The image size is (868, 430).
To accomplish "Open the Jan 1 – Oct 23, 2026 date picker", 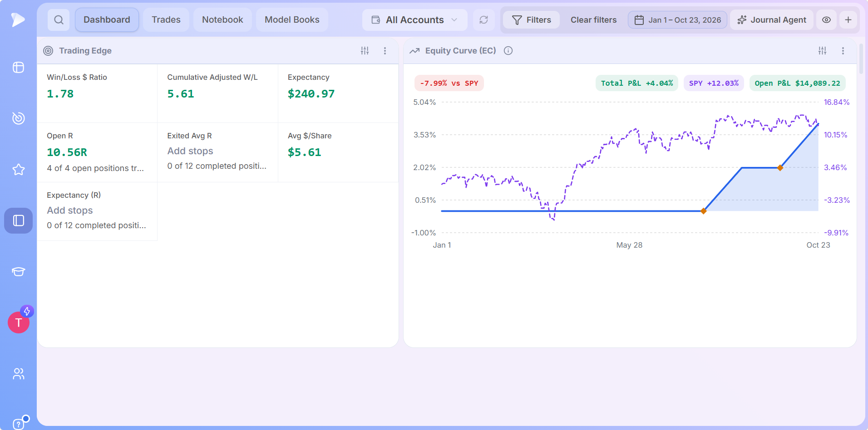I will pyautogui.click(x=678, y=20).
